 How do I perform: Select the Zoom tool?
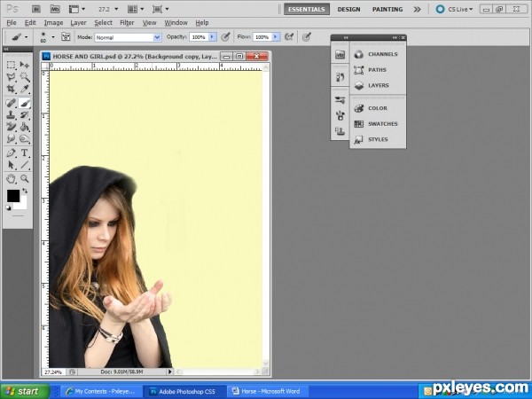click(25, 179)
